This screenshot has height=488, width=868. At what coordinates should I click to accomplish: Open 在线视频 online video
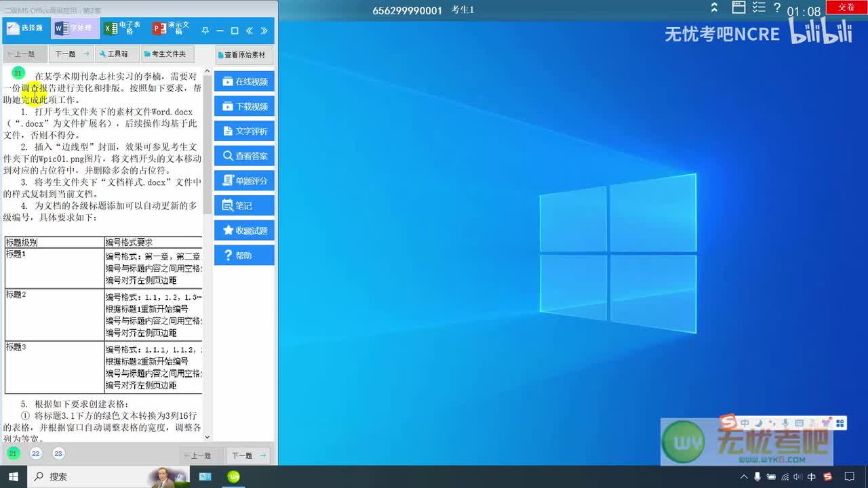click(244, 81)
